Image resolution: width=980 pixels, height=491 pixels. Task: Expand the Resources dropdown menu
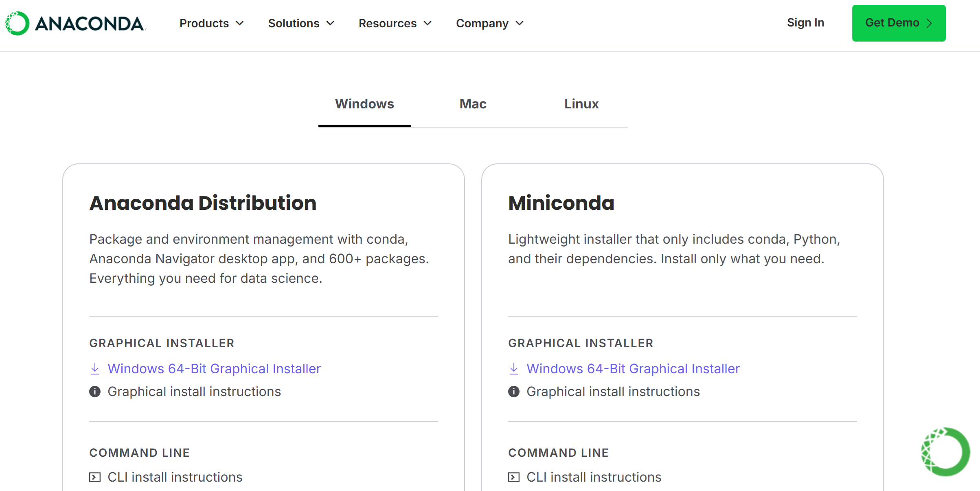395,23
